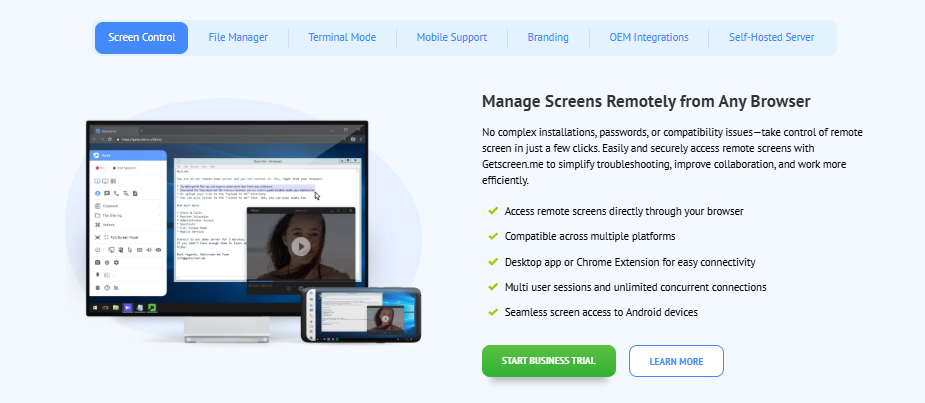Open the Terminal Mode tab
Image resolution: width=925 pixels, height=403 pixels.
coord(342,38)
